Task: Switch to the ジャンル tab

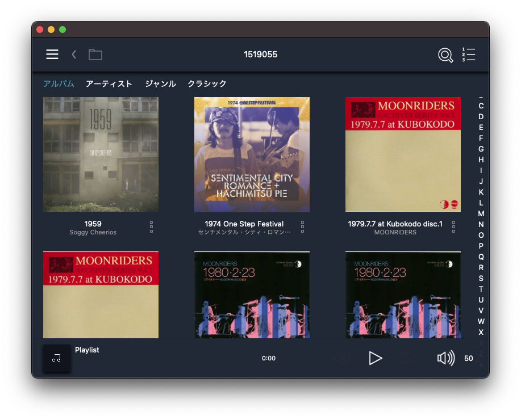Action: (x=160, y=83)
